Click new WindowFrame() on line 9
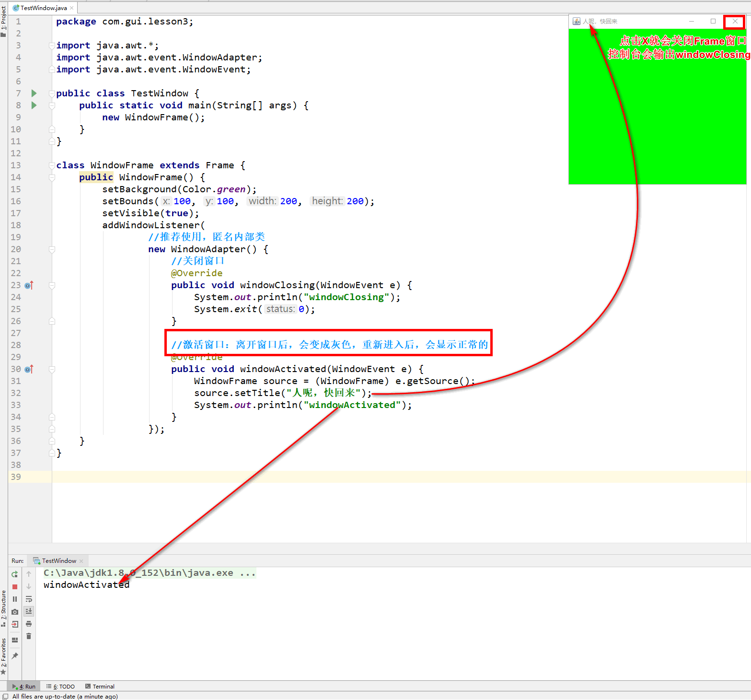This screenshot has height=700, width=751. click(153, 117)
